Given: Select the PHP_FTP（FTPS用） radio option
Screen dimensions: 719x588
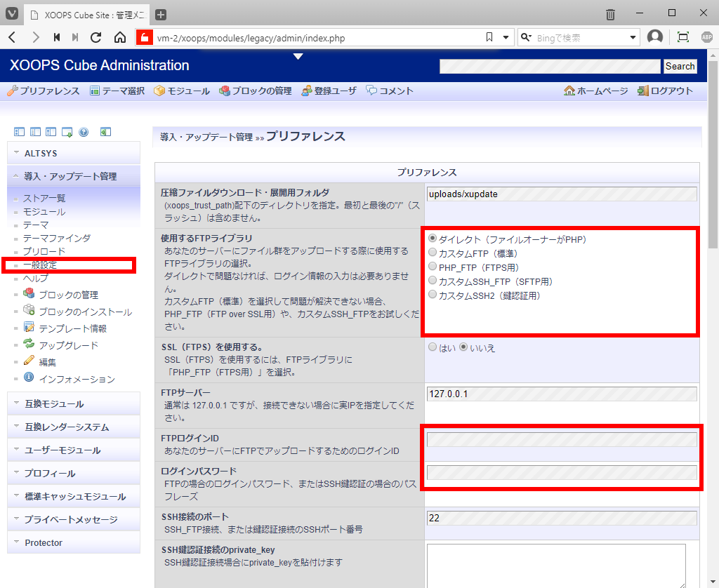Looking at the screenshot, I should [x=432, y=267].
